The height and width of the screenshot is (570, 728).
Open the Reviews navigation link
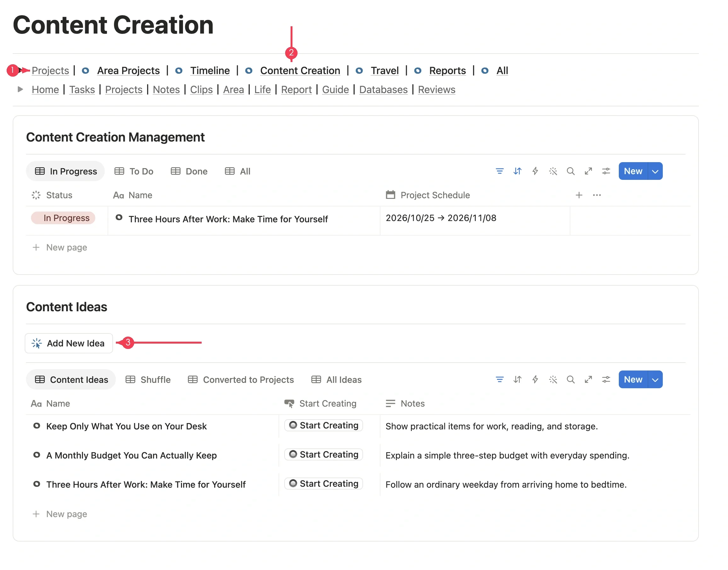(x=436, y=89)
